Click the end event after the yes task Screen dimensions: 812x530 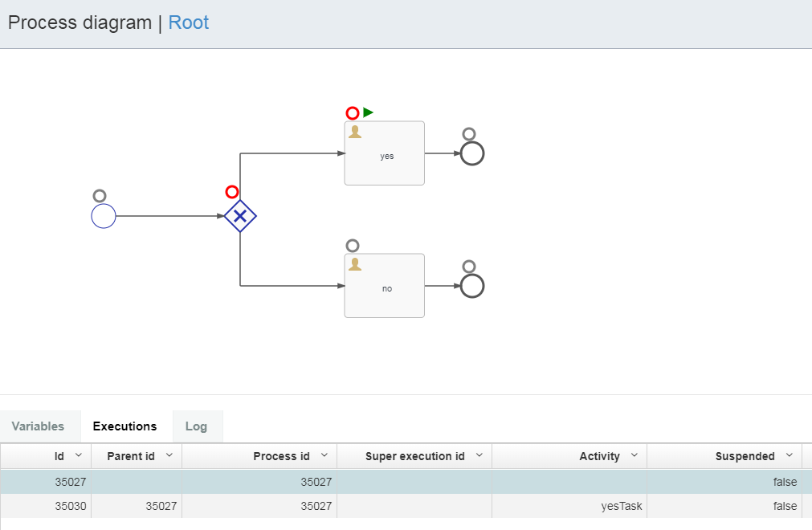[472, 153]
